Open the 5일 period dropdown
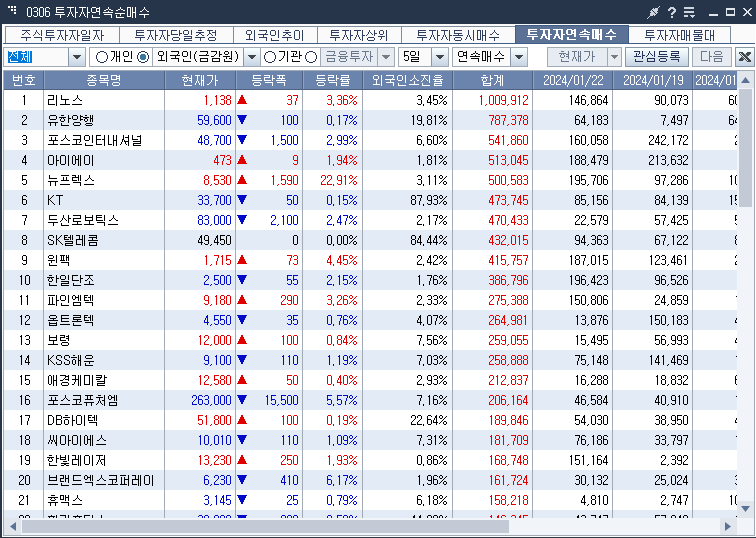The image size is (756, 538). (x=439, y=57)
